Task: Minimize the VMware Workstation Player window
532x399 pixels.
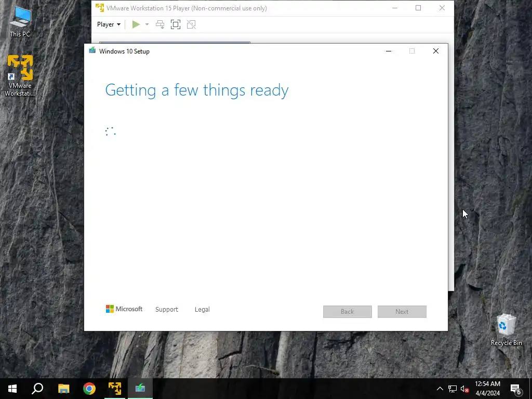Action: click(395, 8)
